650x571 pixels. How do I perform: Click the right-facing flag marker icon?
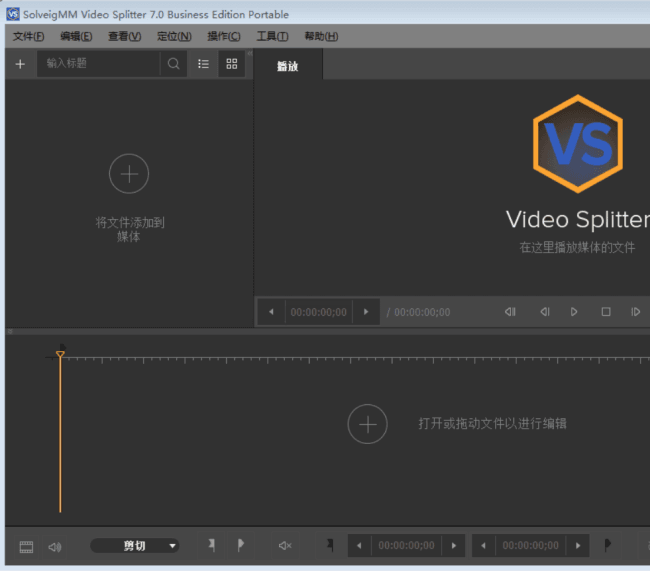coord(240,545)
